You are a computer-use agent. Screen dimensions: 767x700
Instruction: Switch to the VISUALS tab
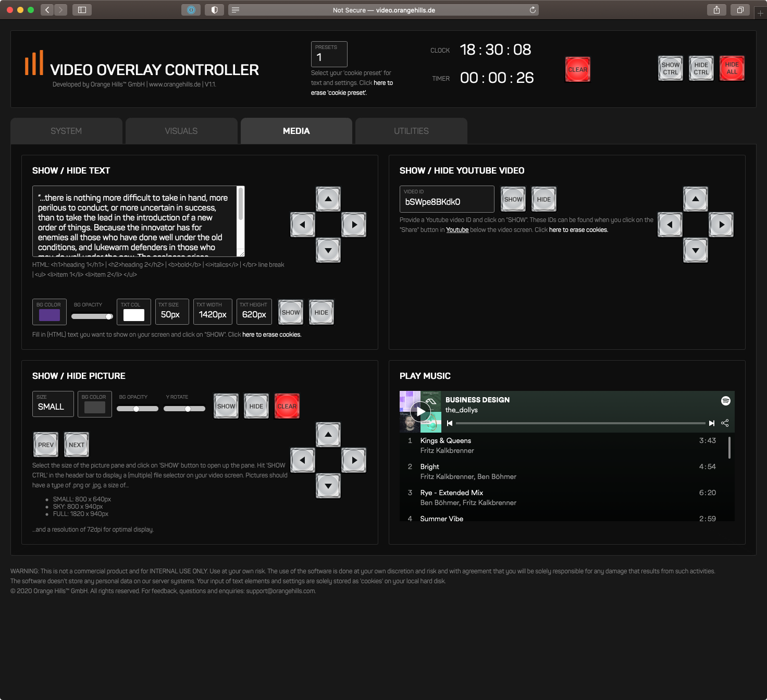pyautogui.click(x=181, y=131)
